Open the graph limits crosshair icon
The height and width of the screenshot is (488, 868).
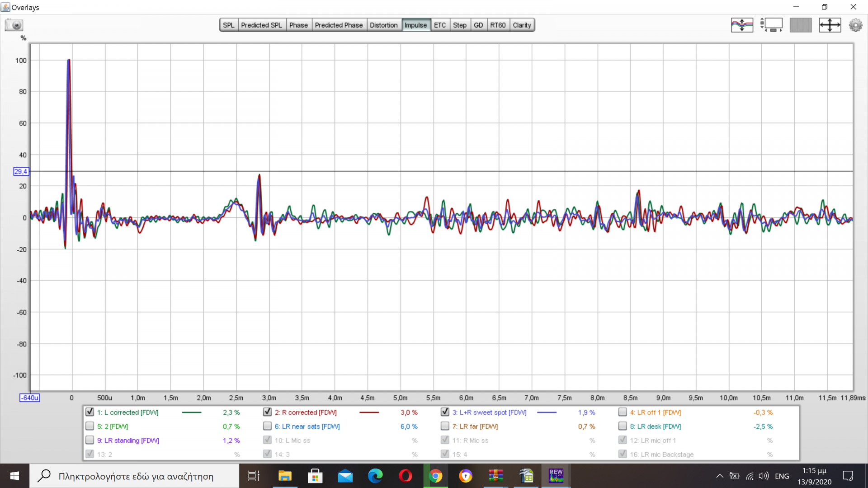pos(830,25)
